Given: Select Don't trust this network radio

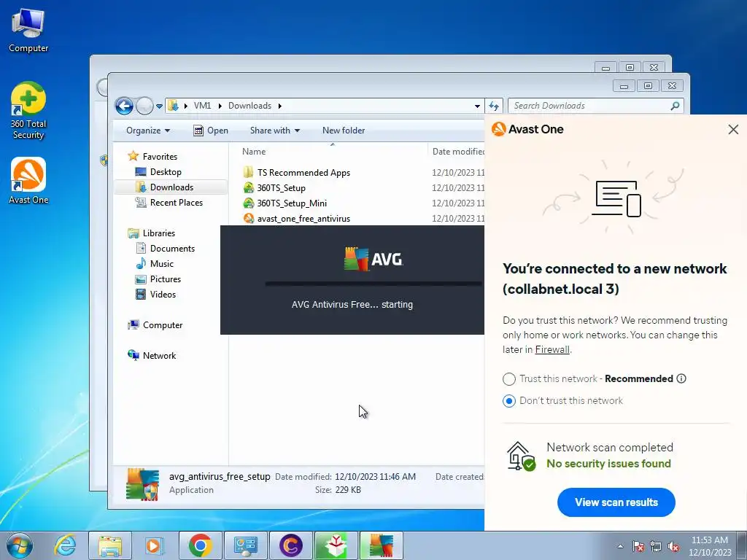Looking at the screenshot, I should point(508,401).
